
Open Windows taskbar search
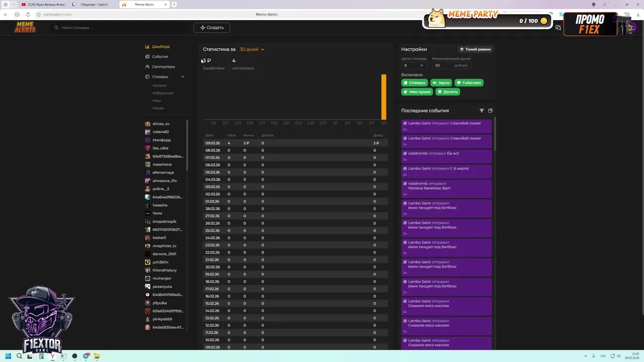(x=19, y=356)
